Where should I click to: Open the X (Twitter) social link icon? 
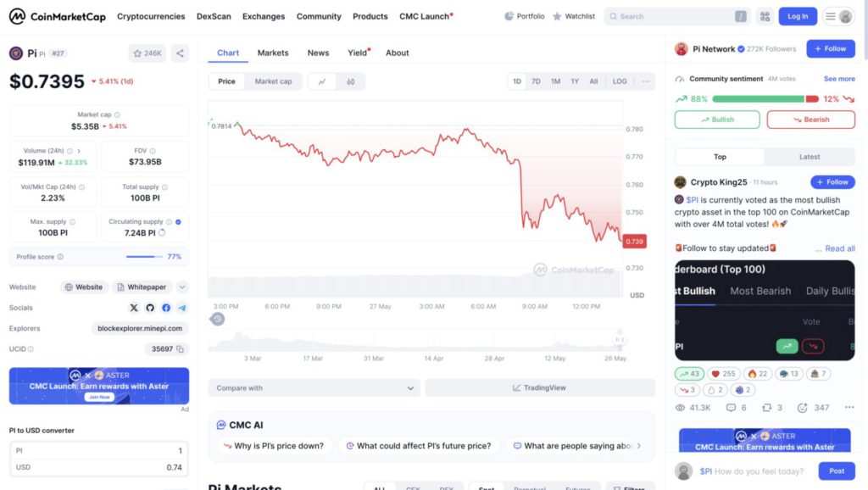tap(133, 308)
